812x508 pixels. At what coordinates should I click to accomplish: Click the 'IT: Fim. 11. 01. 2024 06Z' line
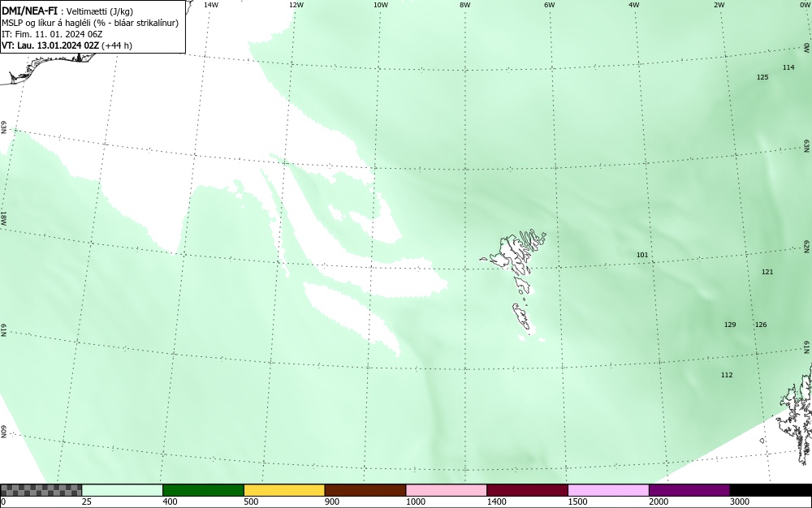tap(52, 34)
